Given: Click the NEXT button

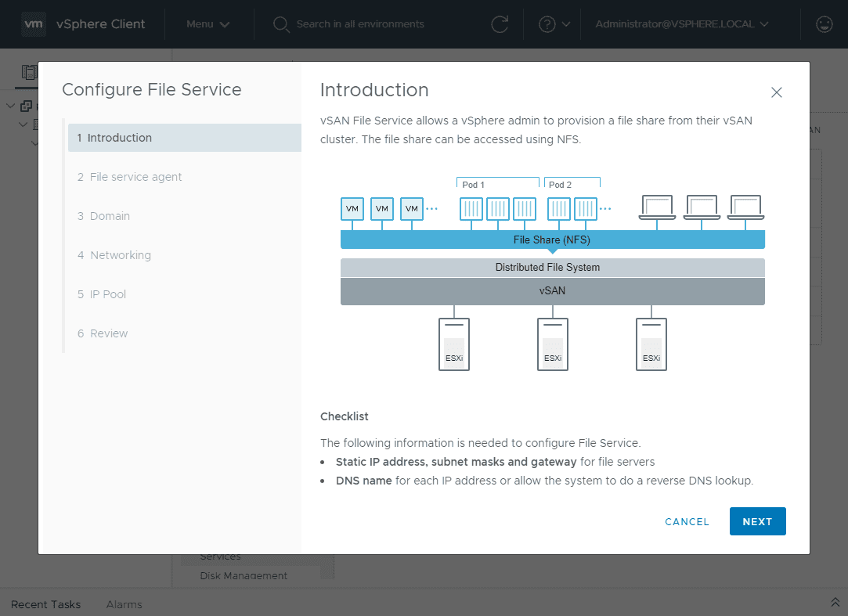Looking at the screenshot, I should click(x=757, y=521).
